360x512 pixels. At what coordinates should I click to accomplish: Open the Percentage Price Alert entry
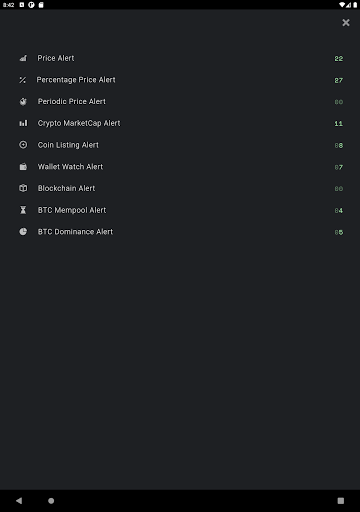[x=180, y=80]
